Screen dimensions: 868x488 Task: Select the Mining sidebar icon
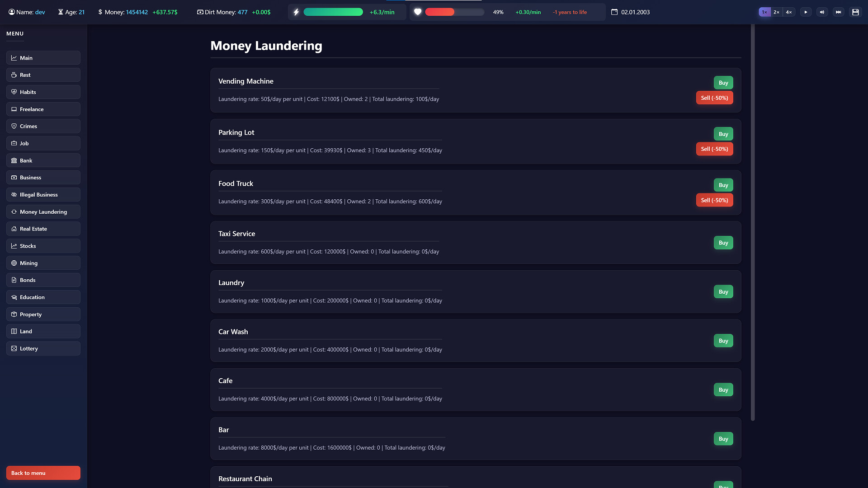point(14,263)
